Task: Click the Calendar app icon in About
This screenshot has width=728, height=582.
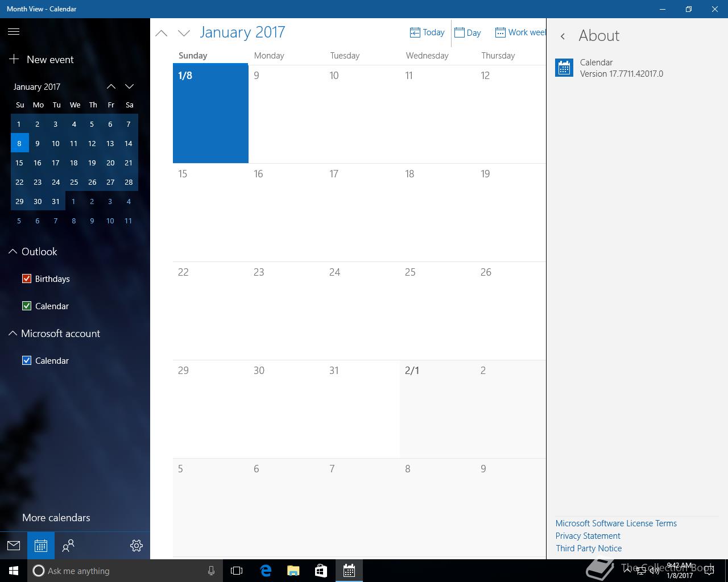Action: pyautogui.click(x=564, y=68)
